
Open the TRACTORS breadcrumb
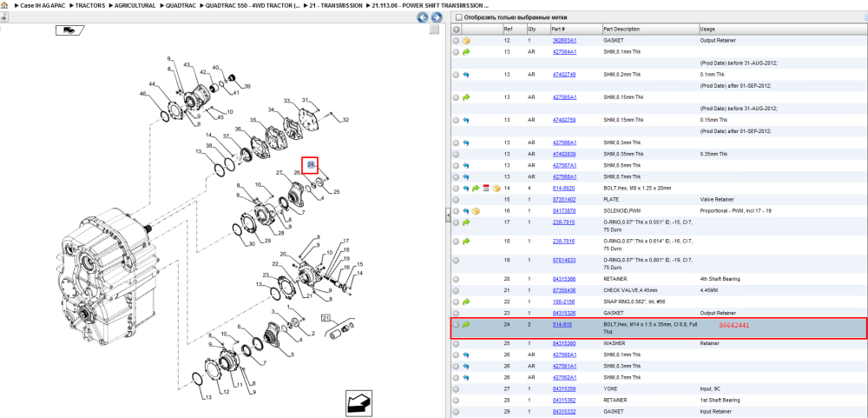(90, 5)
